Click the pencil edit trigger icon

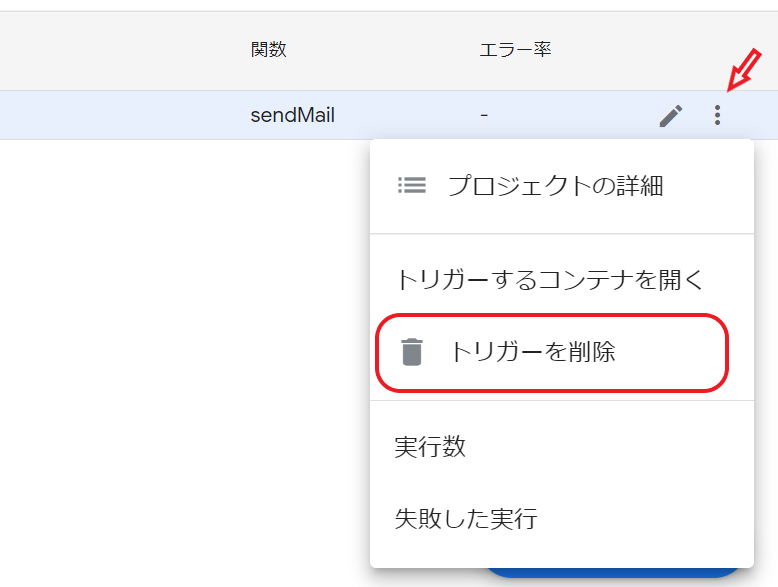(x=671, y=116)
